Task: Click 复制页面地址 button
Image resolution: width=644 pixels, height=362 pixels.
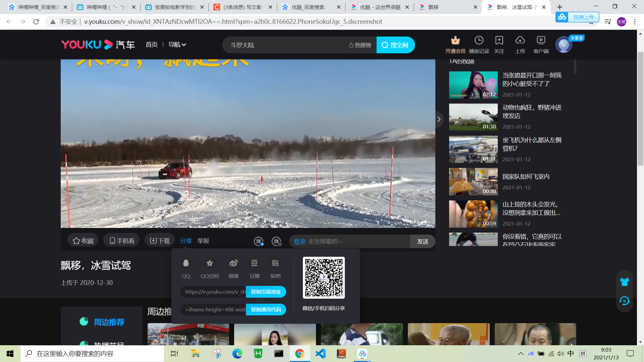Action: [266, 292]
